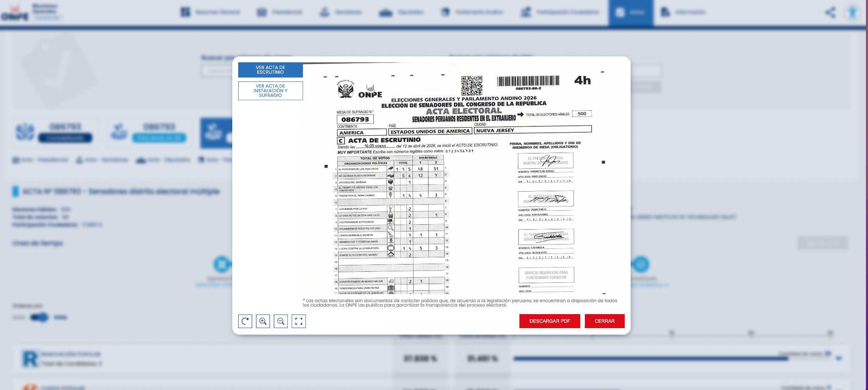Click the share icon in top bar
This screenshot has height=390, width=868.
830,12
